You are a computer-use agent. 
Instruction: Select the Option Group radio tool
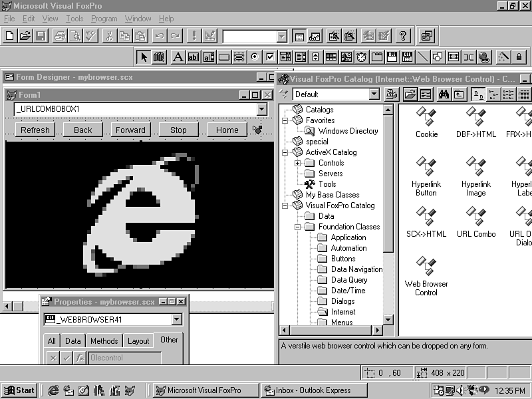(254, 57)
